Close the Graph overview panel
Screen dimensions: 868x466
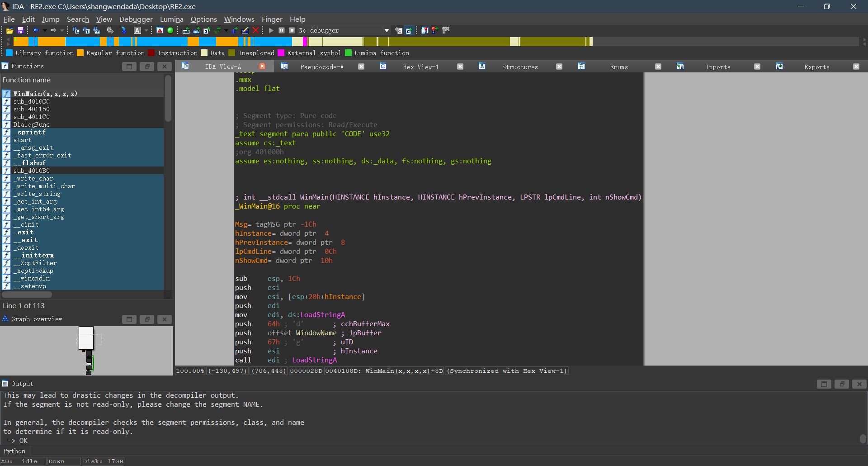click(165, 319)
